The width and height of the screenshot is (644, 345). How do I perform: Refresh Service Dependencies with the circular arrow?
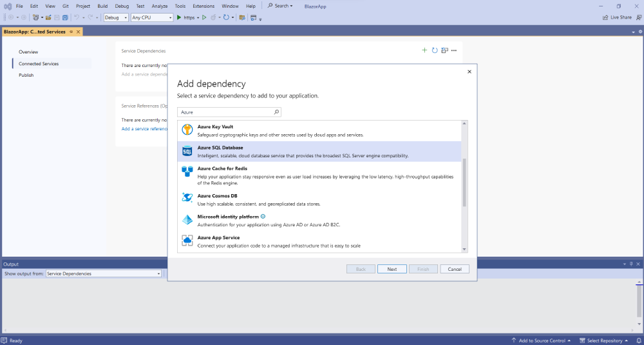(x=435, y=50)
